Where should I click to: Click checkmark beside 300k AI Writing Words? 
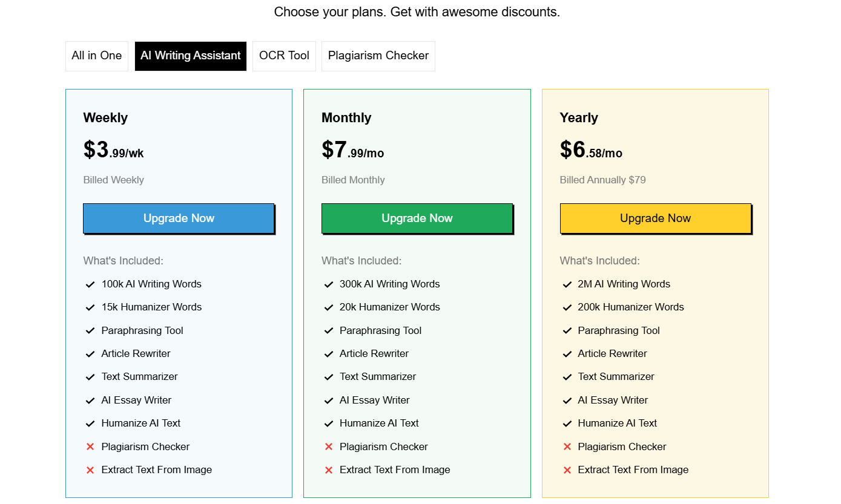tap(329, 284)
